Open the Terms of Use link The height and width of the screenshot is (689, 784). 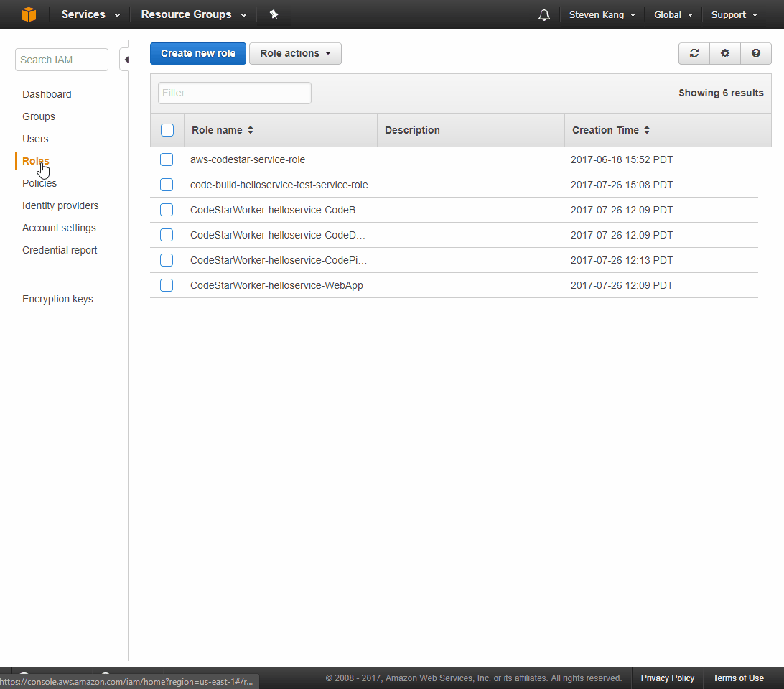738,678
